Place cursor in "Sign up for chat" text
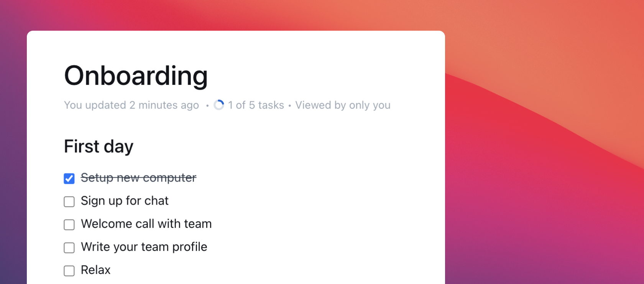Viewport: 644px width, 284px height. [x=124, y=201]
